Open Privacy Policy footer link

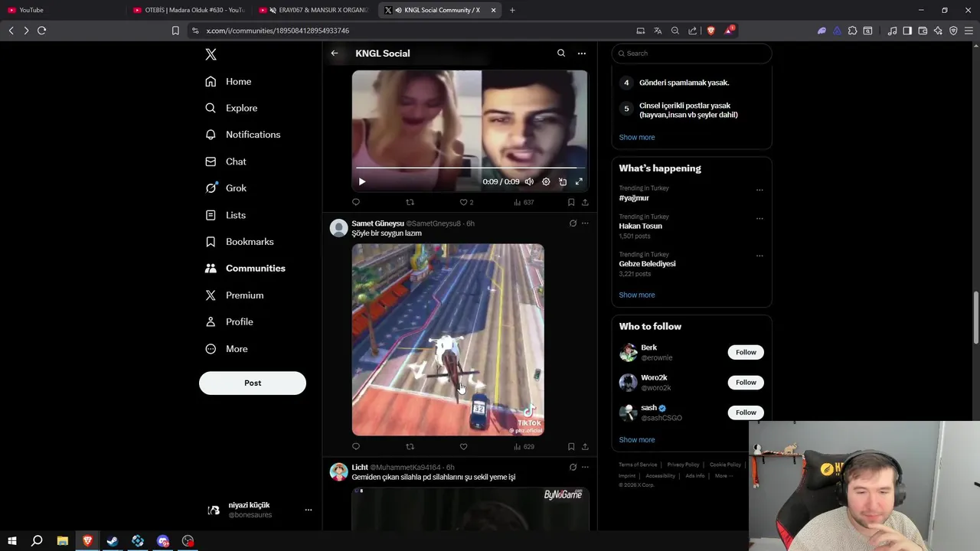click(682, 465)
